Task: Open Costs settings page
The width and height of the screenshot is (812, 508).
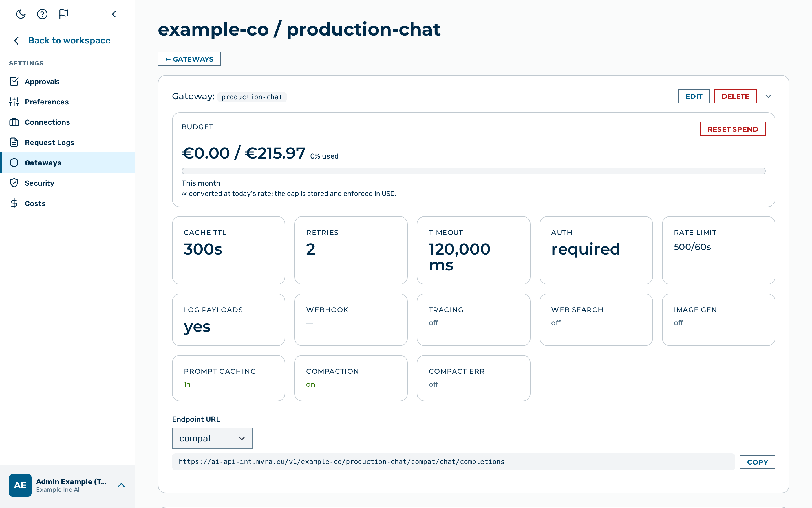Action: (67, 203)
